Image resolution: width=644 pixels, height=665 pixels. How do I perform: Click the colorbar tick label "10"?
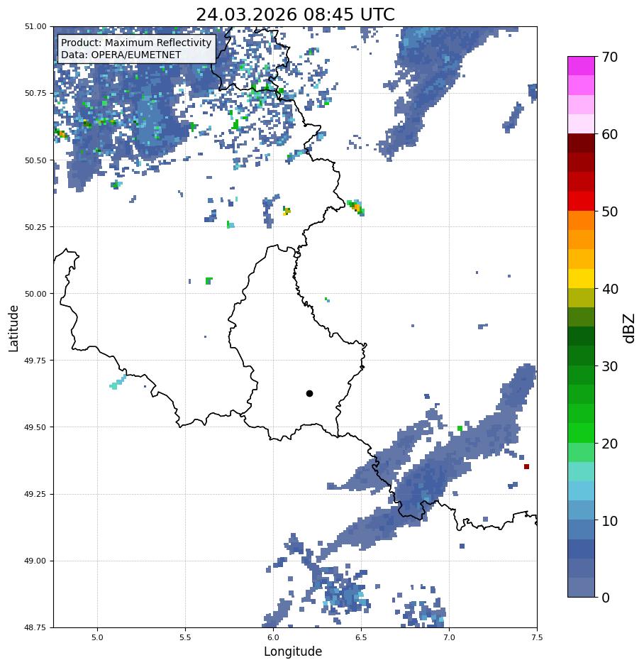[610, 521]
